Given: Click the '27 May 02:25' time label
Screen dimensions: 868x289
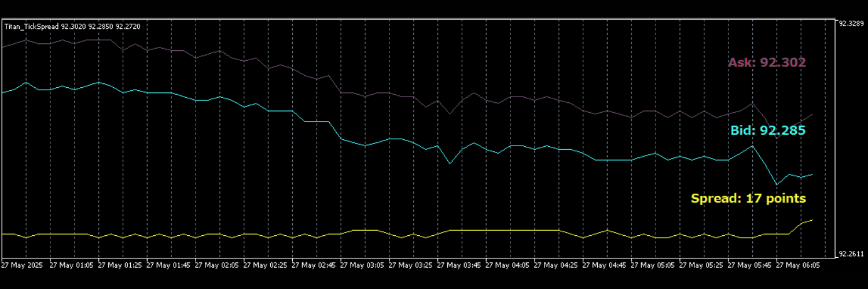Looking at the screenshot, I should coord(265,265).
